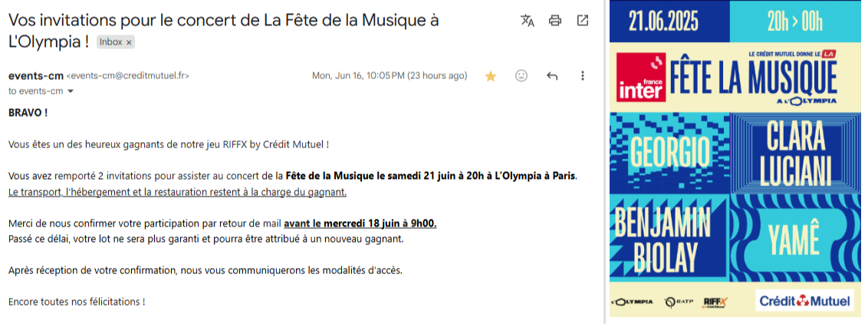
Task: Select the Benjamin Biolay poster tile
Action: pos(669,238)
